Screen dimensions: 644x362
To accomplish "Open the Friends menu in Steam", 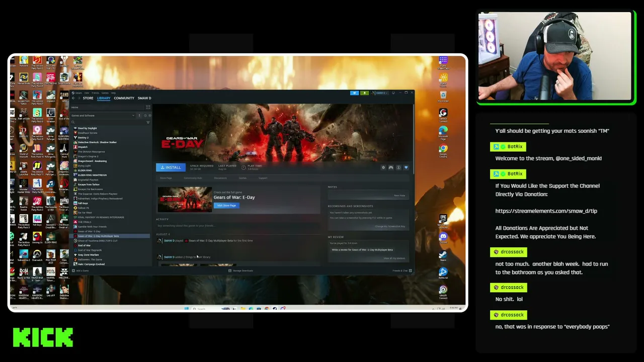I will pyautogui.click(x=95, y=93).
